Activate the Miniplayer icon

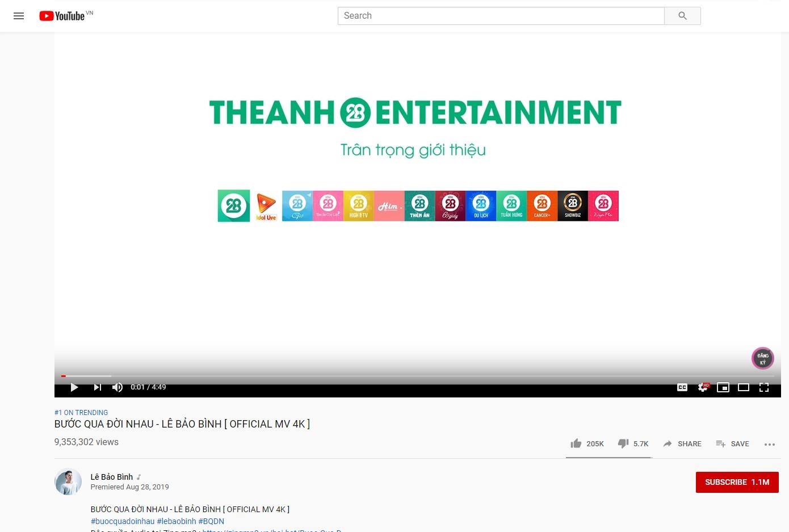tap(723, 387)
